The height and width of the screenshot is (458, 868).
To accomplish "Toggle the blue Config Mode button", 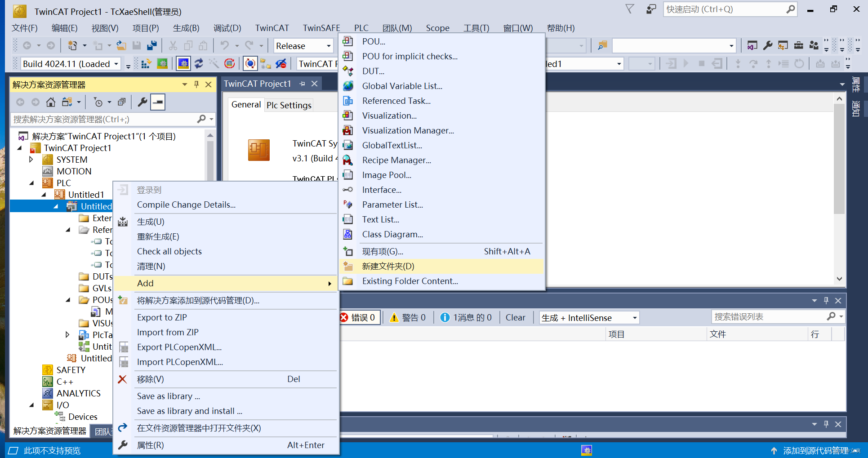I will coord(183,64).
